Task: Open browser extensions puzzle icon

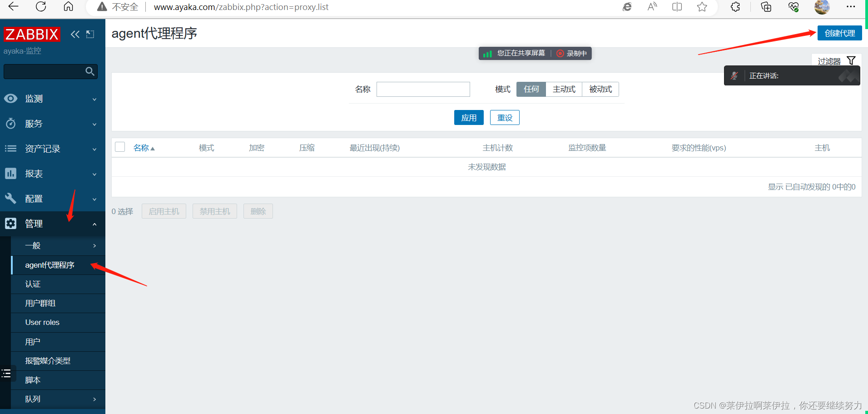Action: [x=735, y=7]
